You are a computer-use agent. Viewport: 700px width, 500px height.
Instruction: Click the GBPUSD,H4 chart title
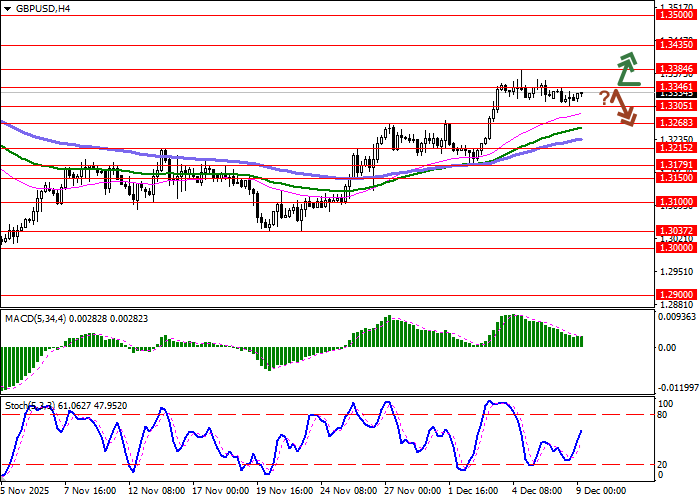pos(43,8)
